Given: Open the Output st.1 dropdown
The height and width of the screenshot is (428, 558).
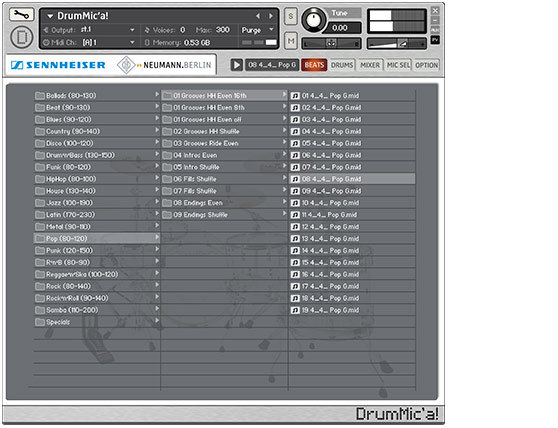Looking at the screenshot, I should pyautogui.click(x=132, y=30).
